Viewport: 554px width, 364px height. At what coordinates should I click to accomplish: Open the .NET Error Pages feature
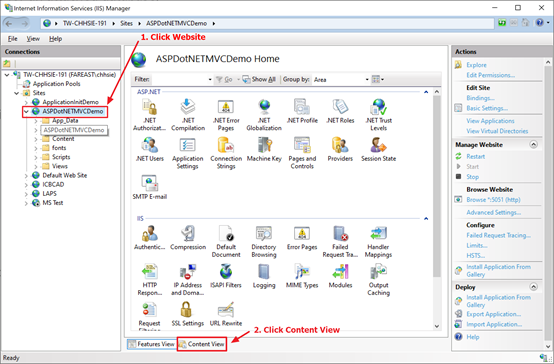tap(226, 115)
